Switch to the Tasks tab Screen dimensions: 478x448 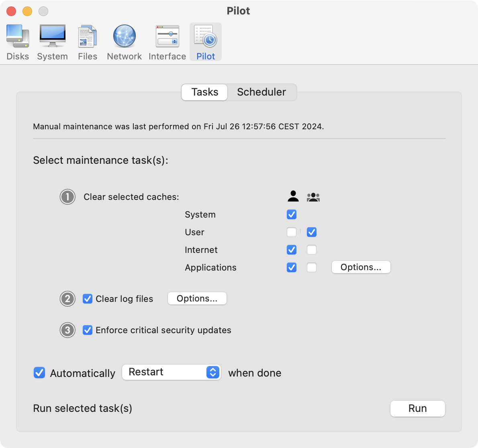tap(204, 92)
